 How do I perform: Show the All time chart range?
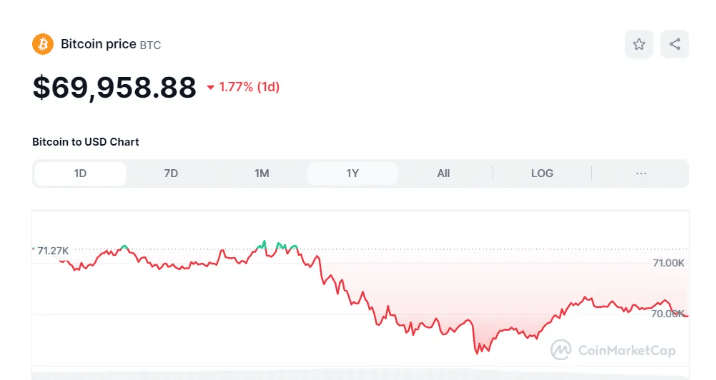(x=443, y=174)
